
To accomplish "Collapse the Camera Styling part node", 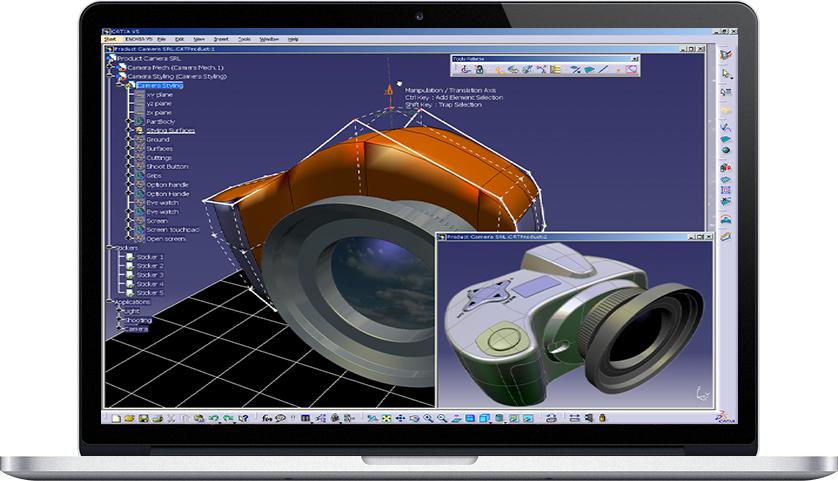I will tap(119, 86).
